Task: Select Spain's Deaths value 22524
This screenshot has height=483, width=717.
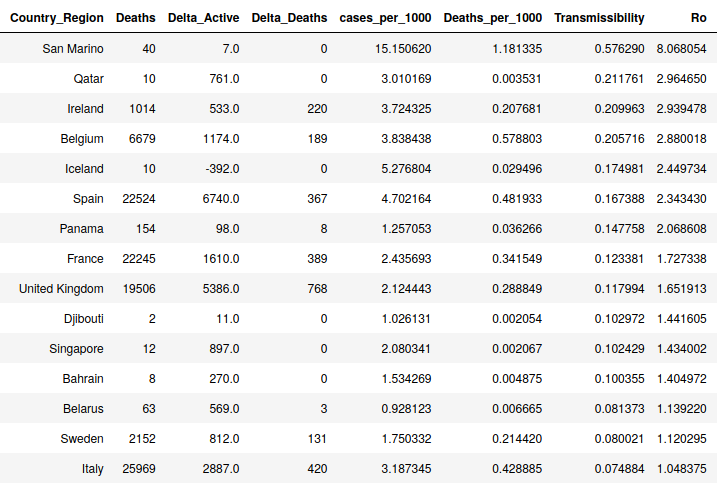Action: coord(136,199)
